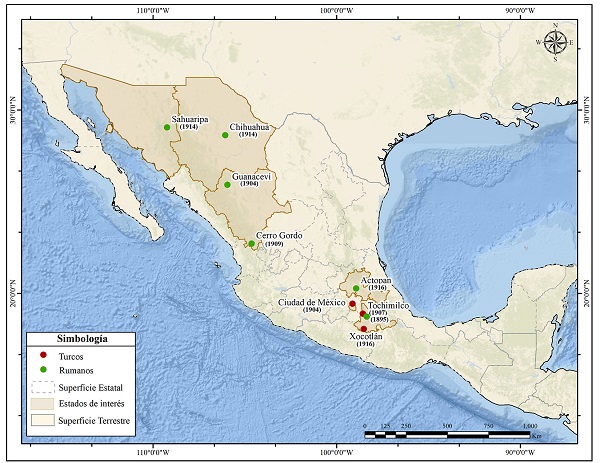Click the Simbología legend title
This screenshot has height=463, width=600.
pyautogui.click(x=80, y=339)
